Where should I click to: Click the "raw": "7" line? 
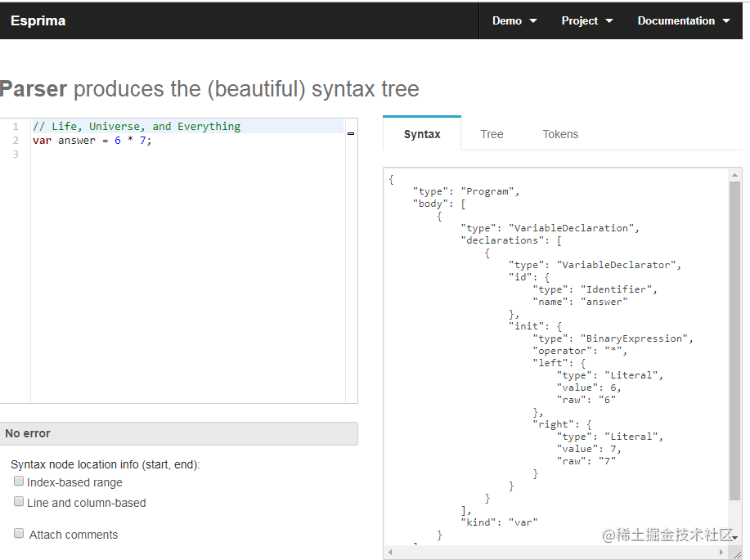coord(586,461)
